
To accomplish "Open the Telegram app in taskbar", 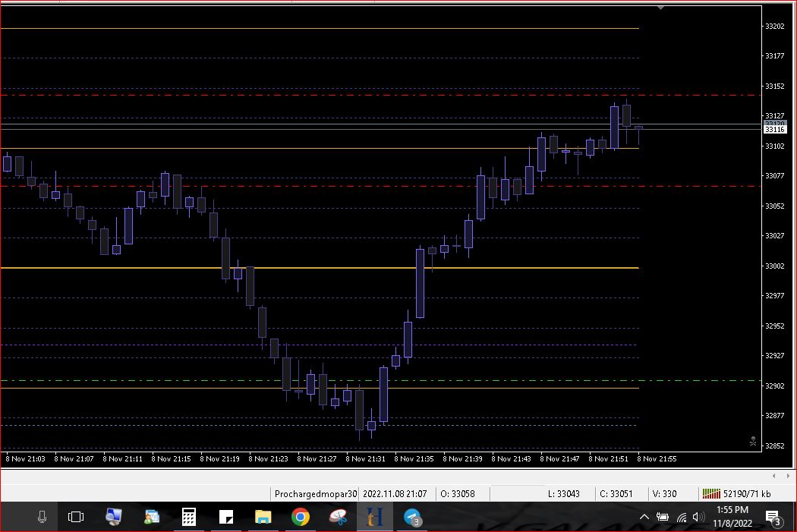I will point(412,518).
